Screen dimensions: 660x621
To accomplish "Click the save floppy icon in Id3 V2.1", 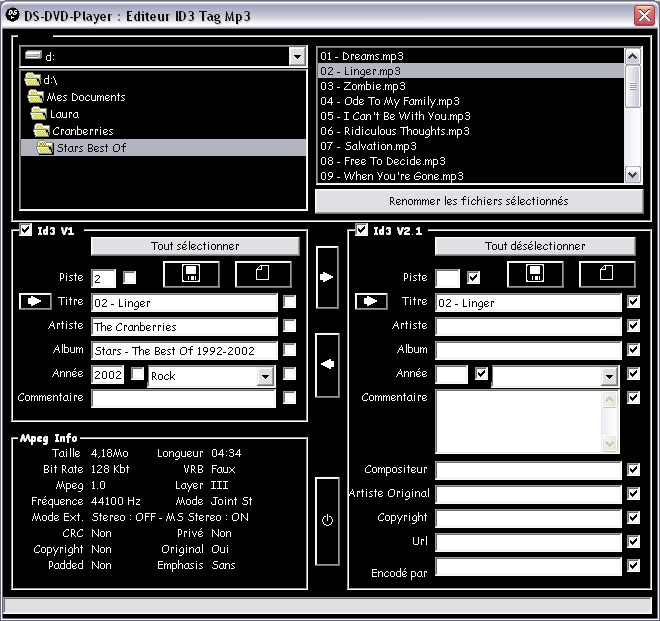I will coord(535,274).
